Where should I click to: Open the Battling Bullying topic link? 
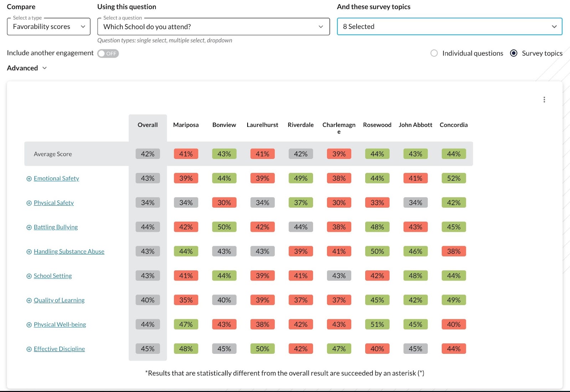click(x=56, y=227)
